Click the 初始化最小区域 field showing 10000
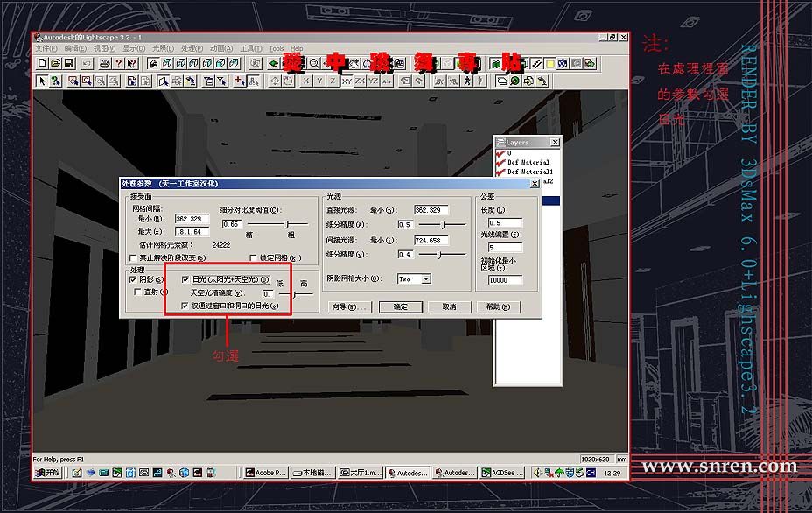Image resolution: width=812 pixels, height=513 pixels. (x=506, y=280)
